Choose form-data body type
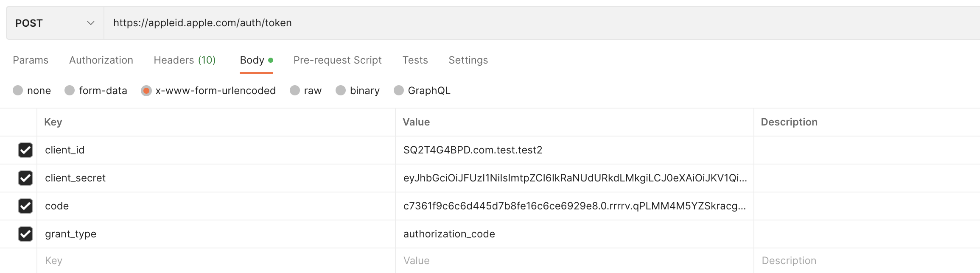Viewport: 980px width, 273px height. click(x=70, y=91)
